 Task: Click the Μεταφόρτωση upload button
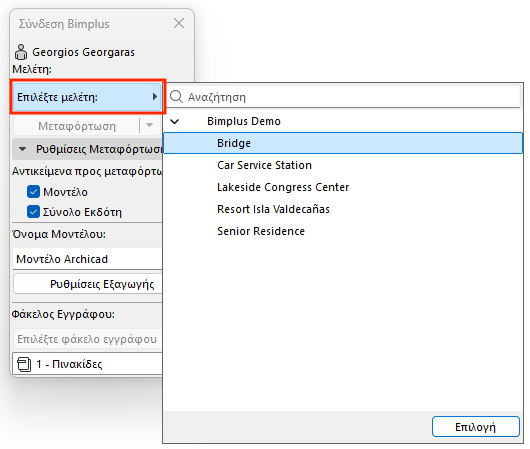(x=77, y=126)
